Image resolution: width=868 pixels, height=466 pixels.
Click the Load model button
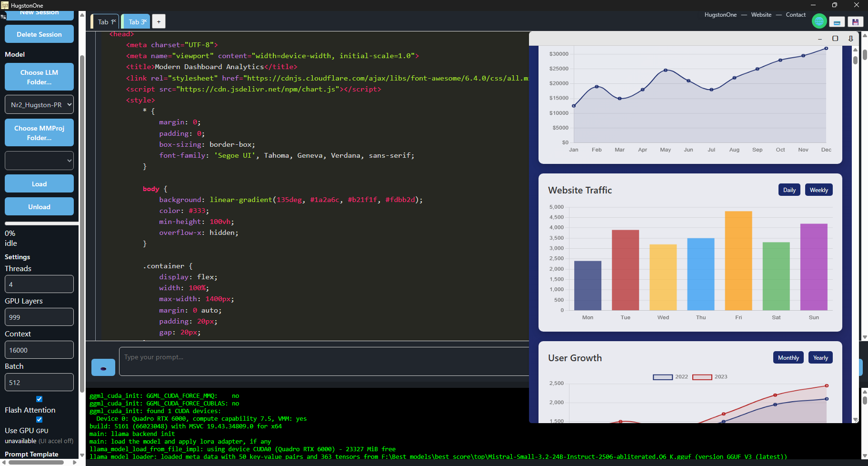(x=39, y=183)
